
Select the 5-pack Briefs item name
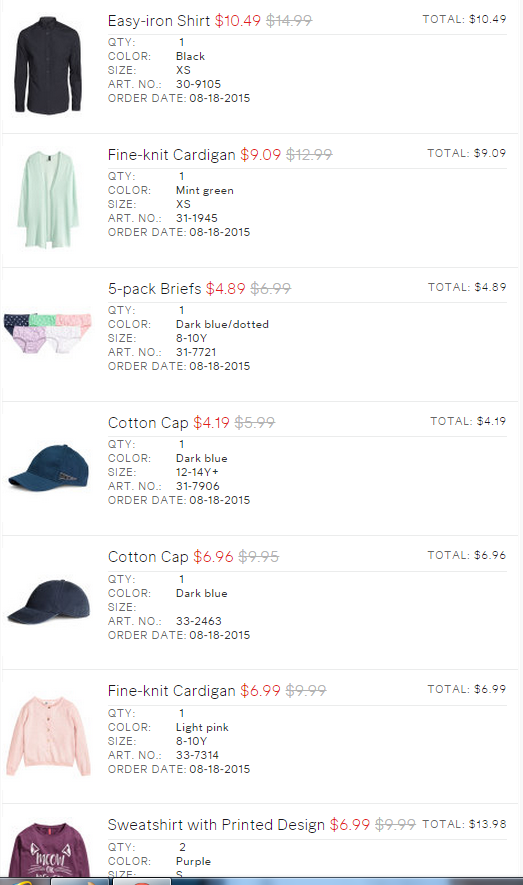click(155, 288)
